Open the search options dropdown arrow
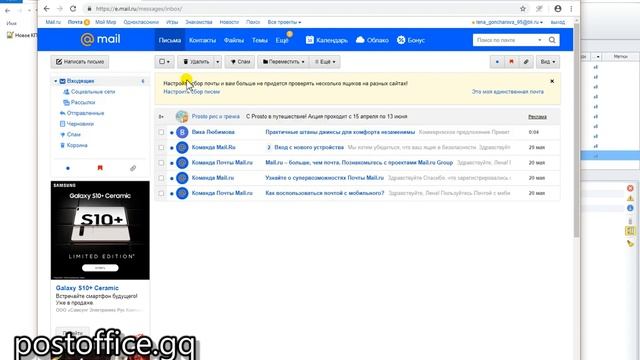This screenshot has width=640, height=360. click(540, 40)
